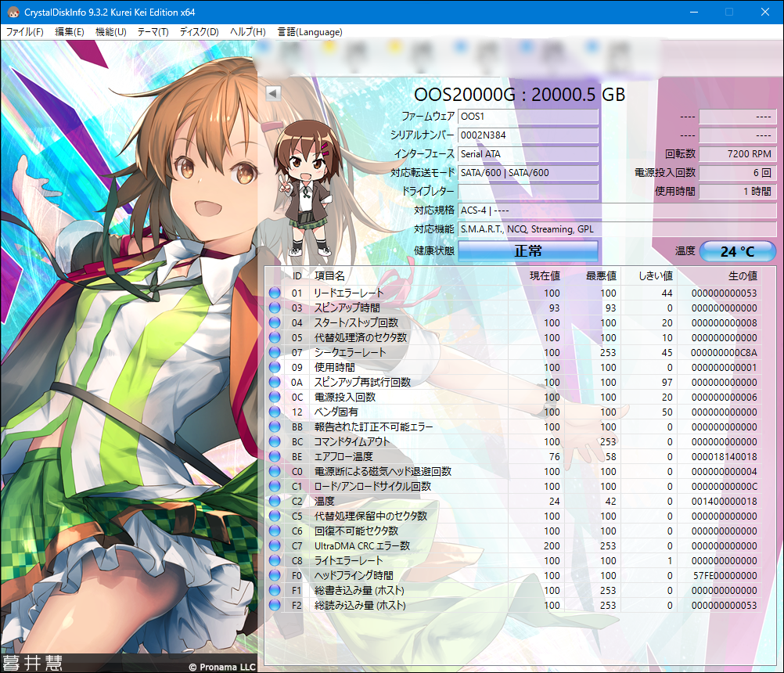784x673 pixels.
Task: Click status orb for C7 UltraDMA CRC エラー数
Action: [x=275, y=545]
